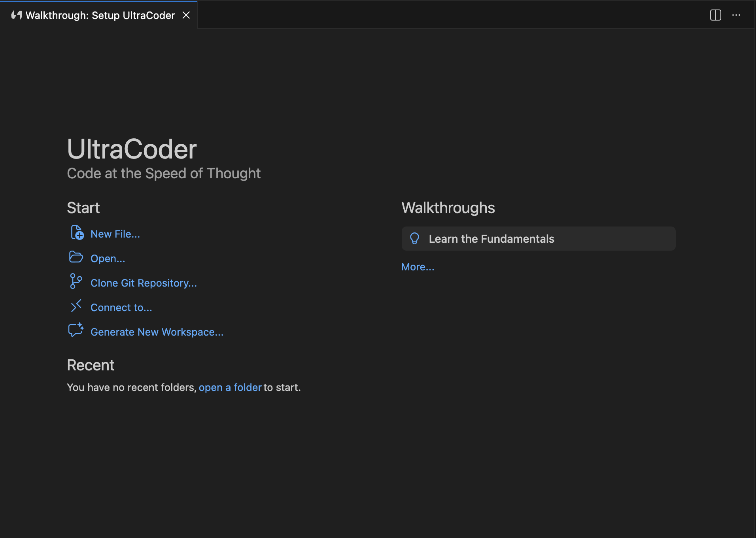Click the 'open a folder' link
756x538 pixels.
pyautogui.click(x=230, y=387)
